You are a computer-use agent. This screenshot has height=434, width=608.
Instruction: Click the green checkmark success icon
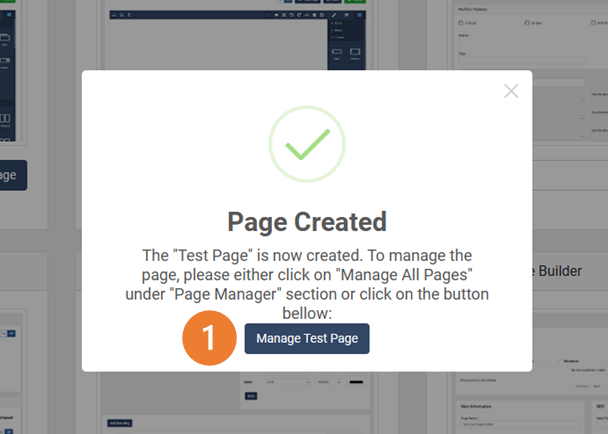point(307,144)
